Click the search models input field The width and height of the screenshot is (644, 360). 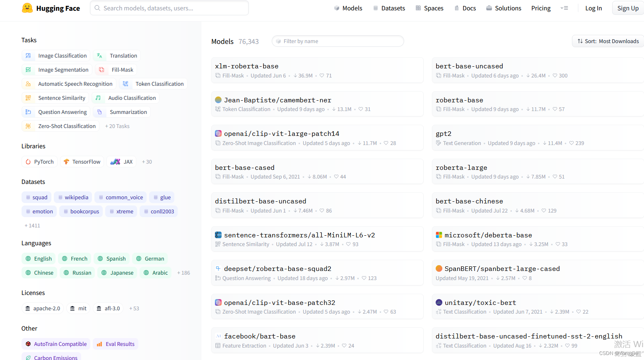[x=169, y=8]
